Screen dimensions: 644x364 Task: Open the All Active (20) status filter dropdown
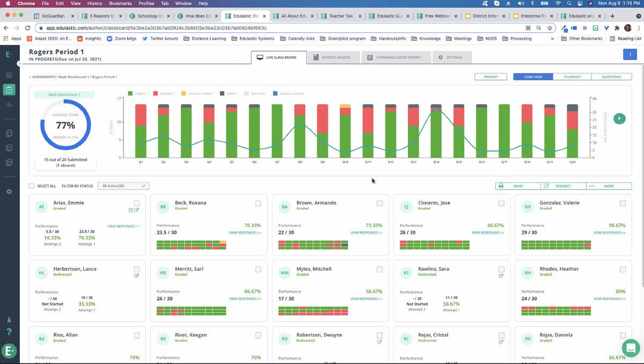123,186
